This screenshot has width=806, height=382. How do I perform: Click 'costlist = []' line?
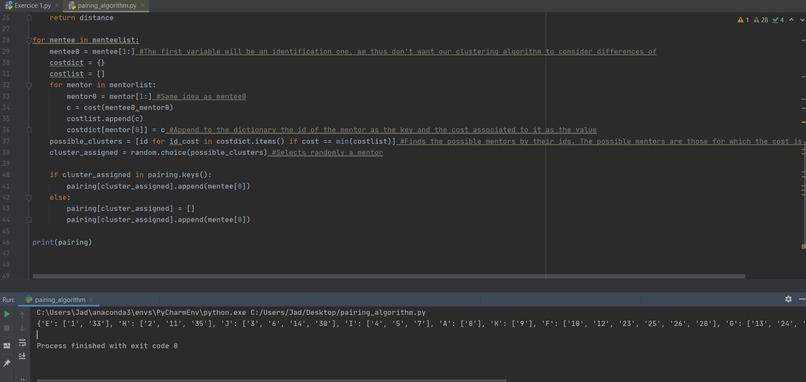point(77,74)
